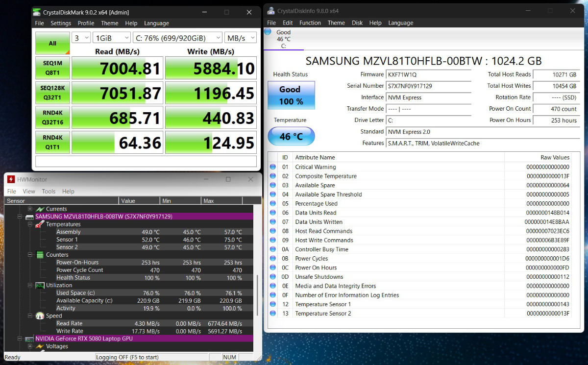Click the Speed icon in HWMonitor tree
The image size is (588, 365).
[x=40, y=316]
